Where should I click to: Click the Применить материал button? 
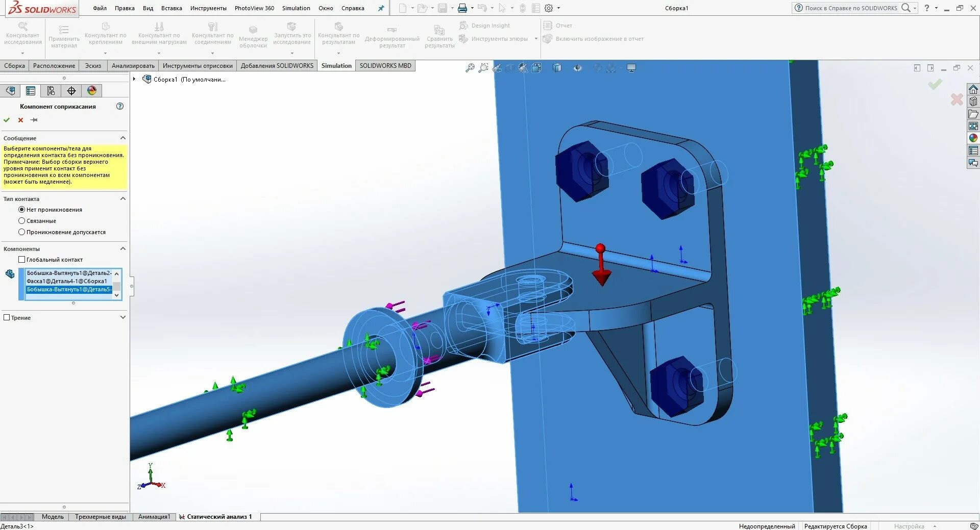tap(64, 36)
